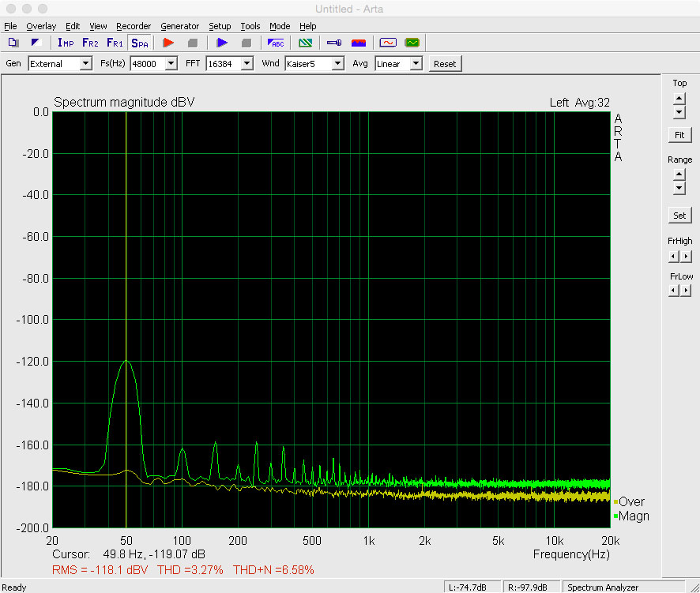The width and height of the screenshot is (700, 593).
Task: Start recording with the red play icon
Action: point(168,43)
